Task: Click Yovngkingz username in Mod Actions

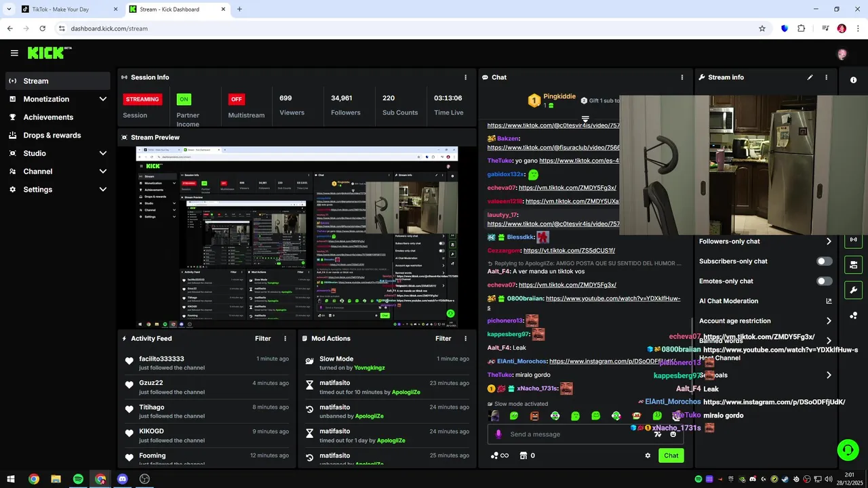Action: 369,368
